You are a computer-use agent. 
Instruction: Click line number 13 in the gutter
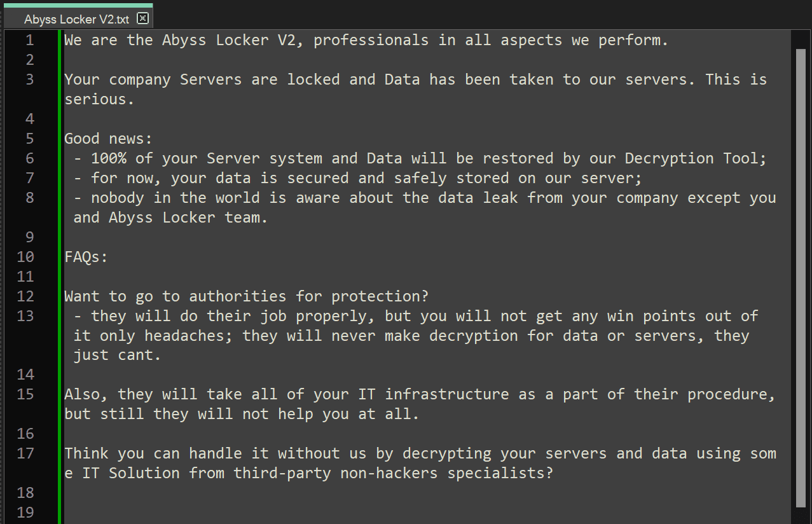[x=25, y=316]
